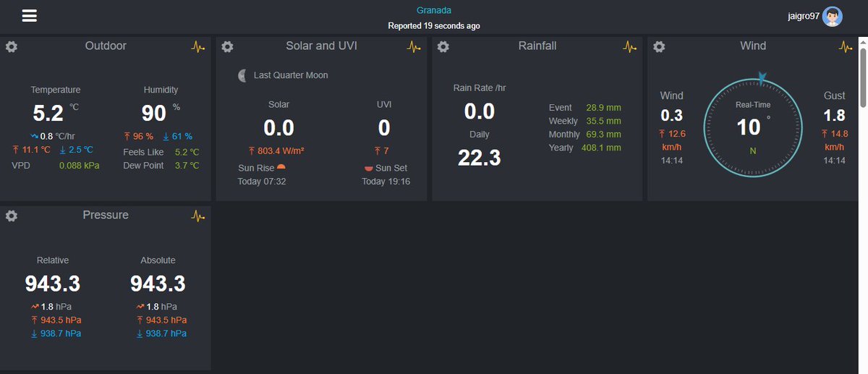This screenshot has height=374, width=868.
Task: Click the absolute pressure trend arrow icon
Action: tap(140, 307)
